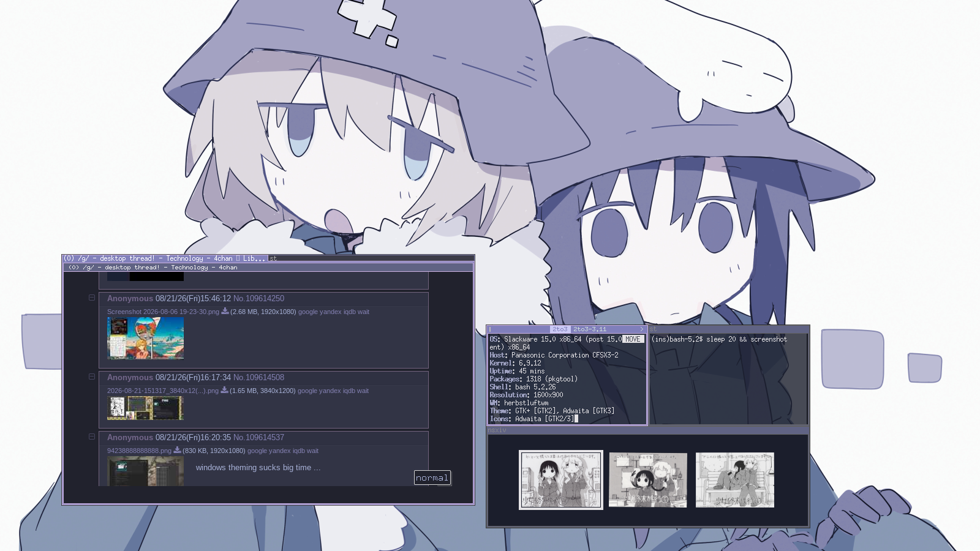
Task: Click the timestamp 08/21/26(Fri)16:17:34
Action: pos(193,378)
